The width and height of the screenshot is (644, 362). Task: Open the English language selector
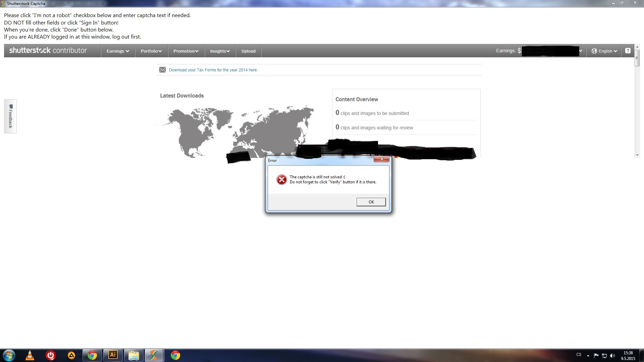click(604, 51)
